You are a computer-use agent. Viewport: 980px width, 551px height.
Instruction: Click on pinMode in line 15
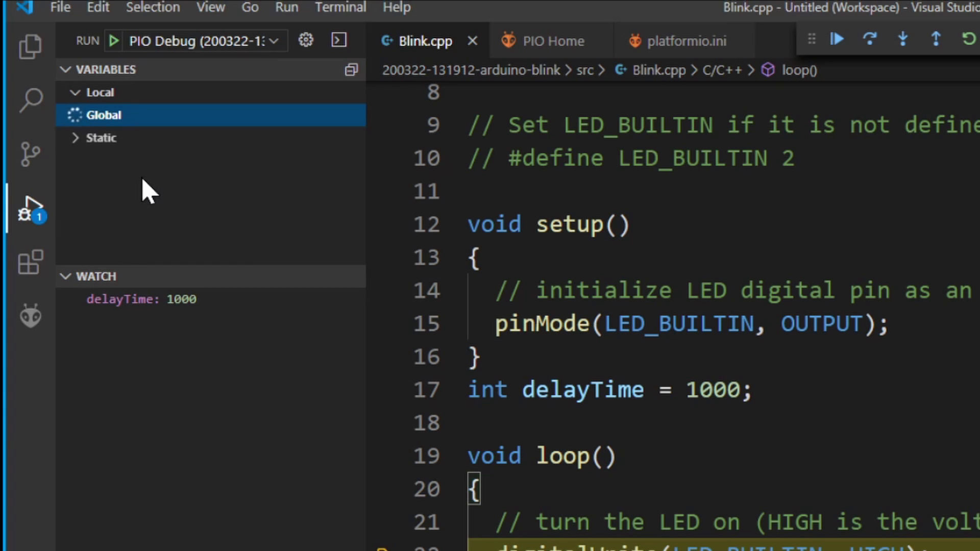pos(542,324)
